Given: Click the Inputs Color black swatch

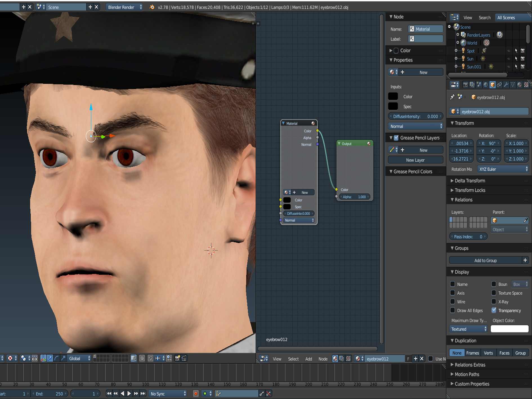Looking at the screenshot, I should click(x=393, y=96).
